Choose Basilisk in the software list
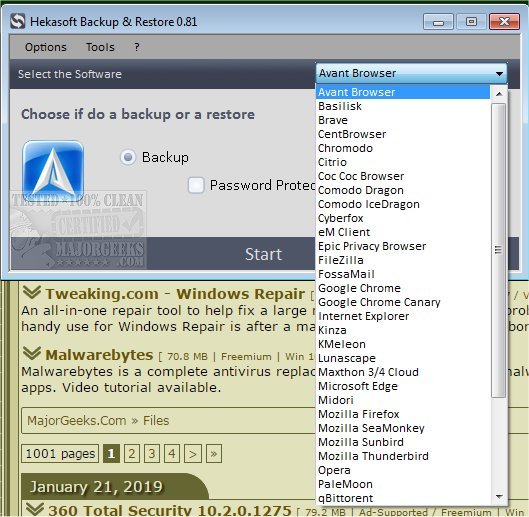 pos(403,106)
